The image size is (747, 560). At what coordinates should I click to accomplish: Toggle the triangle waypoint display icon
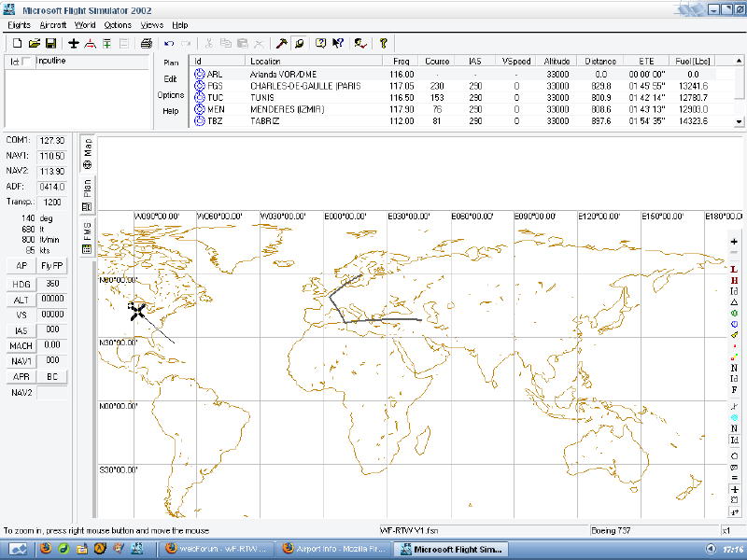click(734, 301)
